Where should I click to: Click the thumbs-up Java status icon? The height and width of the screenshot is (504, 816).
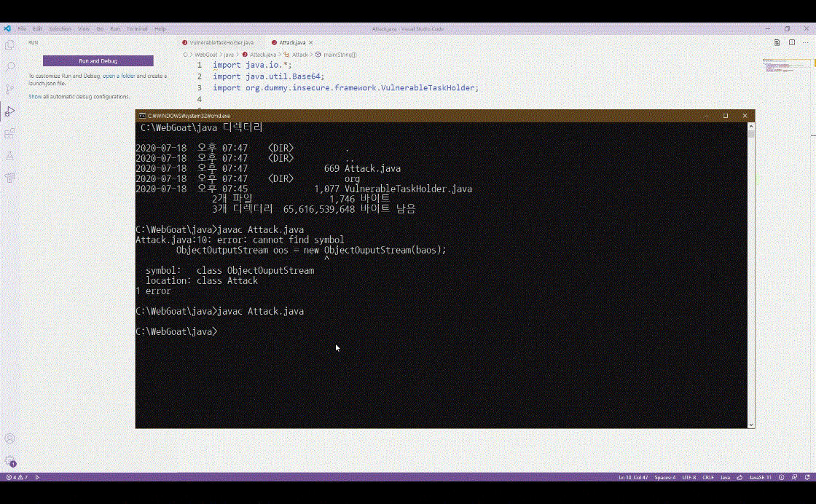click(x=739, y=477)
